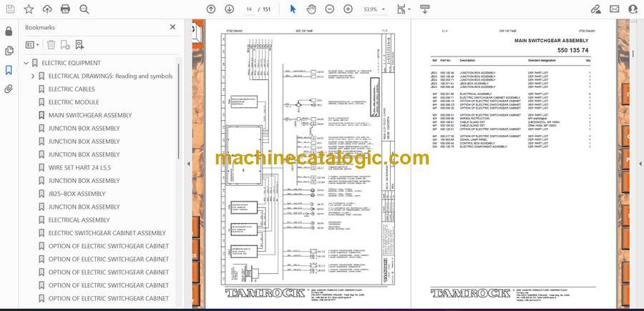644x311 pixels.
Task: Click the wiring diagram page
Action: coord(308,163)
